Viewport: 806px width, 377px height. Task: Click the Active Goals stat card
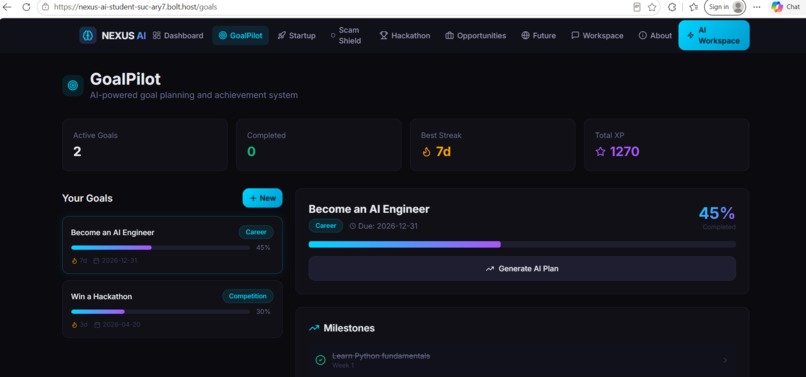tap(145, 145)
